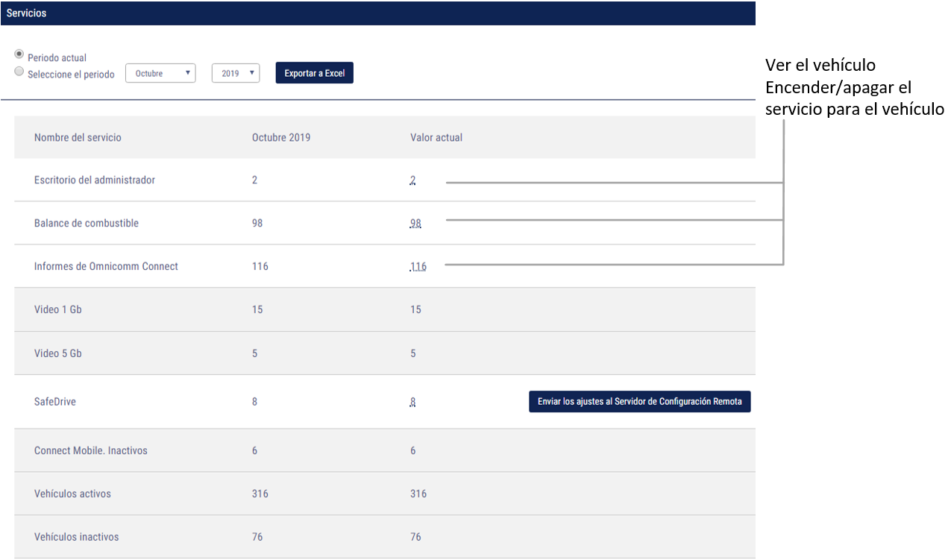Select the 'Video 5 Gb' service row
Viewport: 948px width, 560px height.
(x=58, y=353)
